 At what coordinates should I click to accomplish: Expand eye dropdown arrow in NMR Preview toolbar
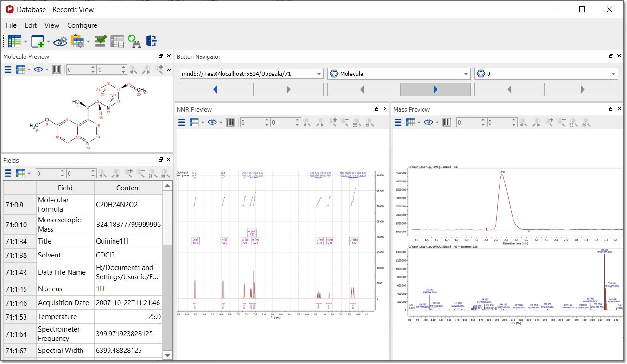coord(221,123)
